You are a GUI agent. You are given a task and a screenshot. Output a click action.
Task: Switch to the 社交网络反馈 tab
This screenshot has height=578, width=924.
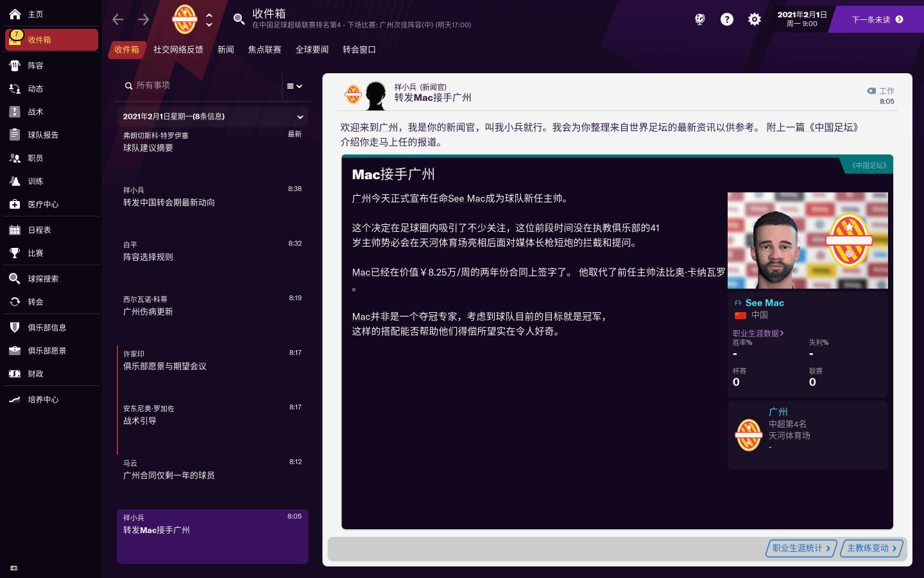pos(178,49)
